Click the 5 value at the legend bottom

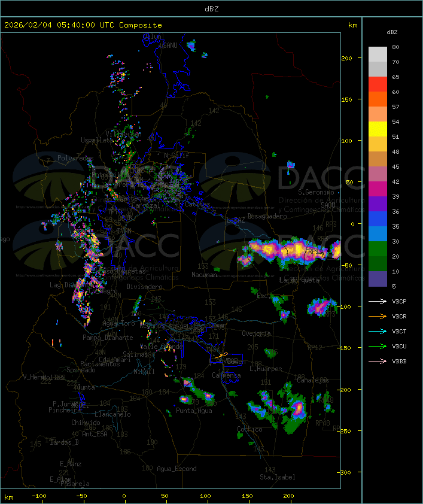tap(394, 286)
